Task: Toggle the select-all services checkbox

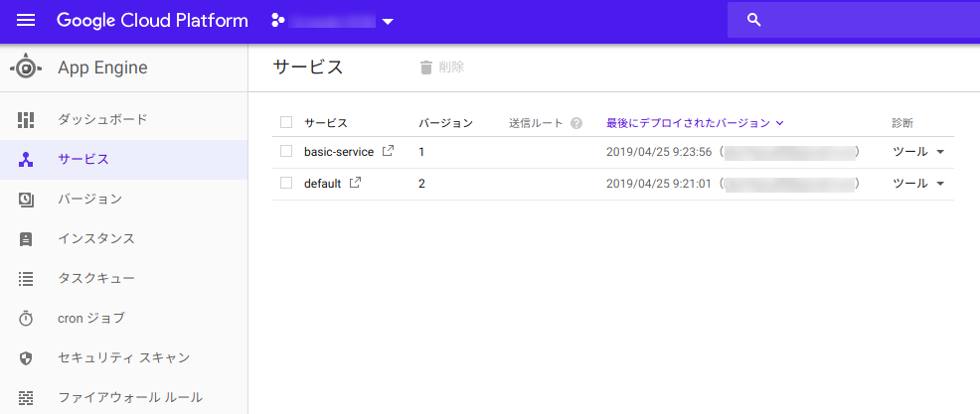Action: click(x=286, y=122)
